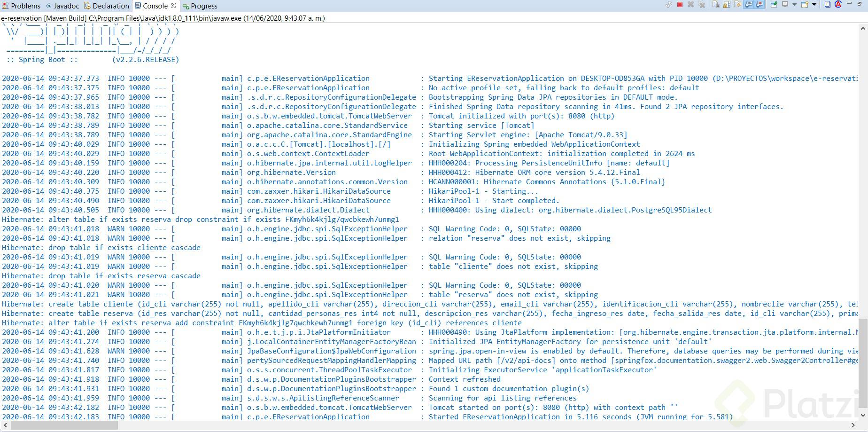Click 'Bootstrapping Spring Data JPA repositories' message
The height and width of the screenshot is (432, 868).
coord(553,97)
